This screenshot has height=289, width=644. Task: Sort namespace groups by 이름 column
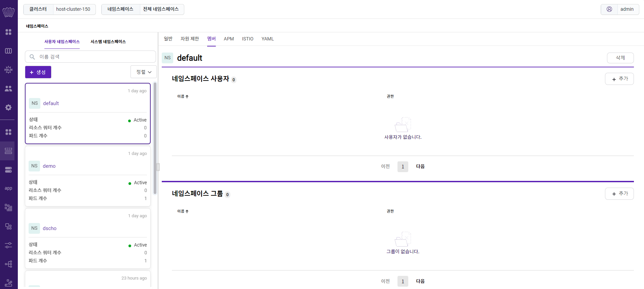[x=183, y=211]
